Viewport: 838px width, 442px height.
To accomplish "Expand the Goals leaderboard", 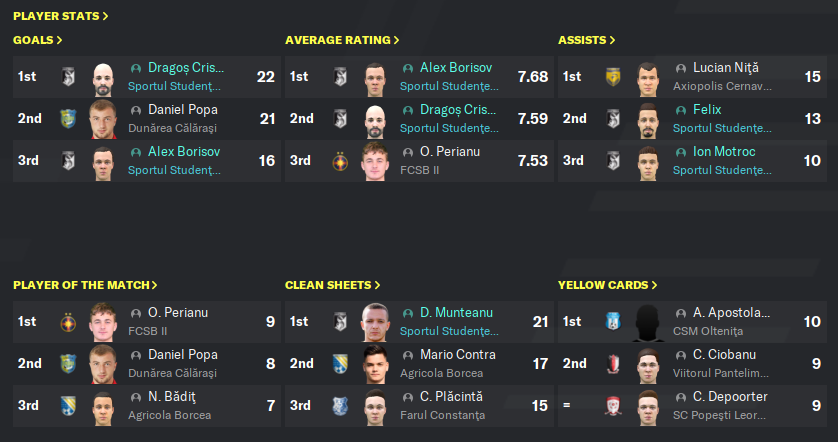I will tap(37, 40).
